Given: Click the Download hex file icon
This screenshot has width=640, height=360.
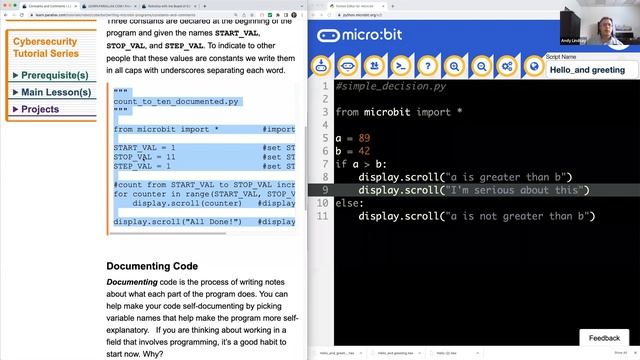Looking at the screenshot, I should 321,66.
